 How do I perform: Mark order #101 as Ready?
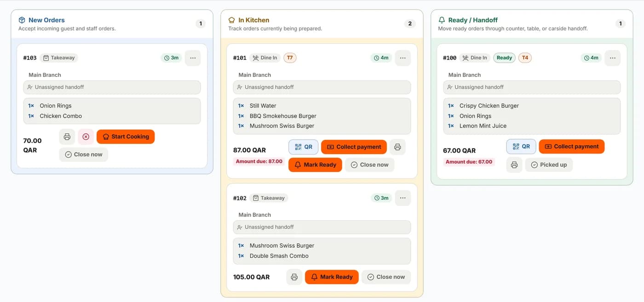tap(315, 165)
